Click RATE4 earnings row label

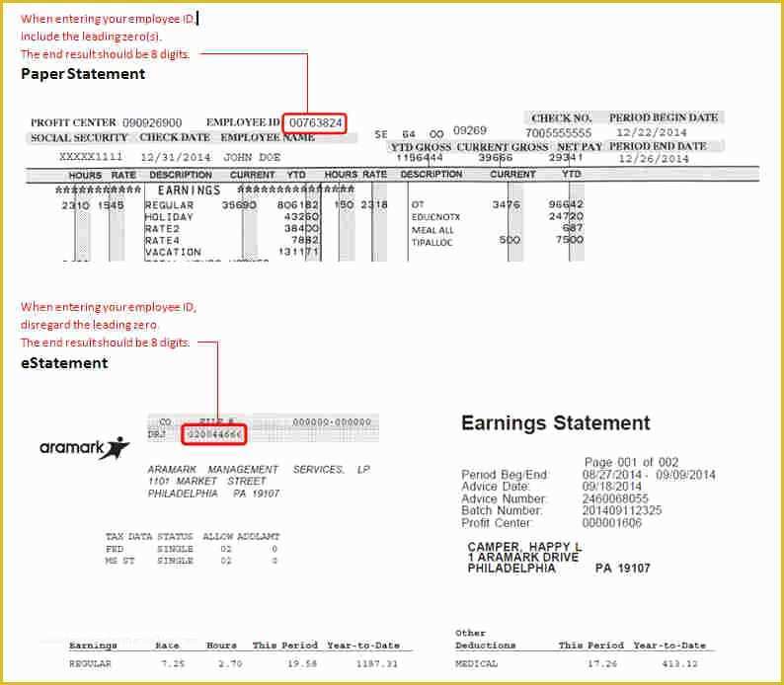click(x=162, y=241)
